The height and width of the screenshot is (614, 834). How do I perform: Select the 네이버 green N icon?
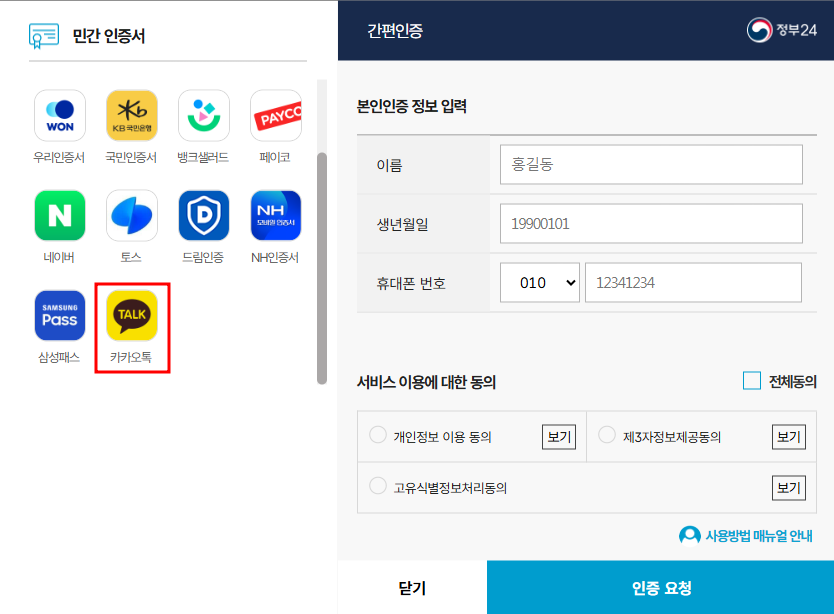point(60,215)
